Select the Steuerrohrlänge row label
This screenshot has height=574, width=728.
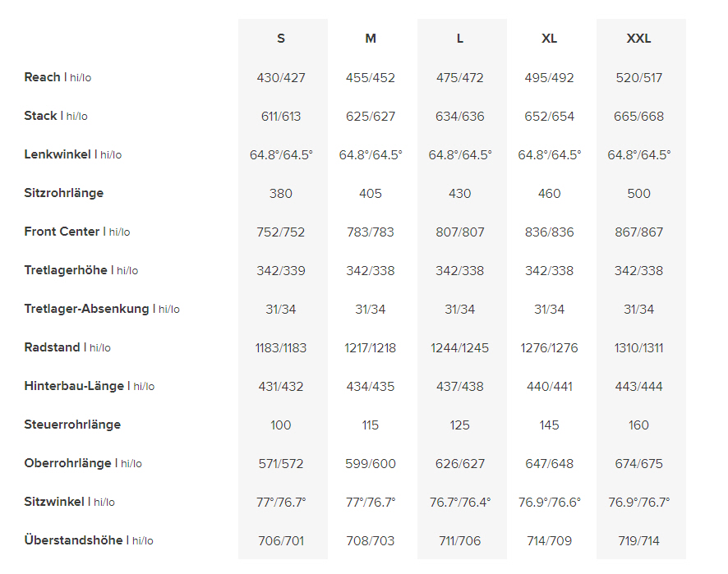click(x=72, y=425)
